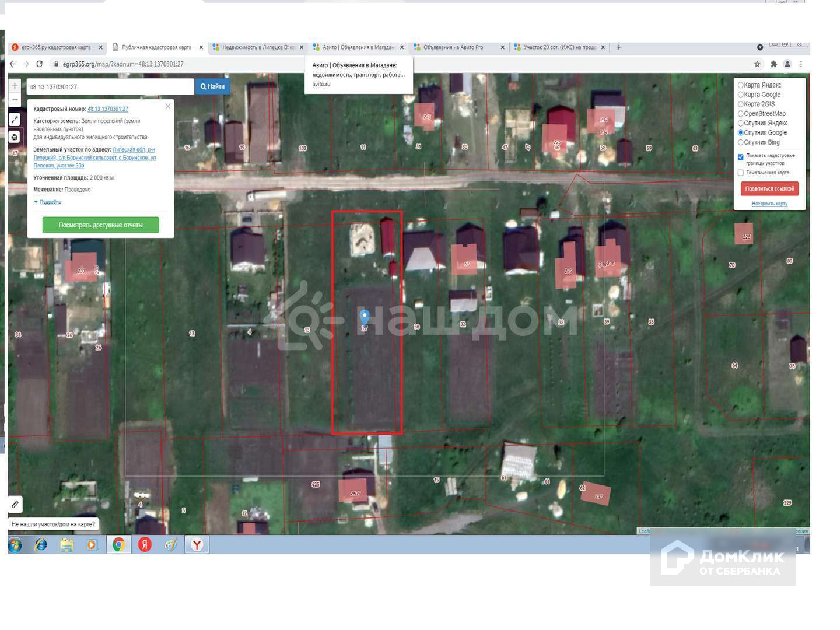Click the 'Найти' search button
Screen dimensions: 840x630
coord(212,86)
